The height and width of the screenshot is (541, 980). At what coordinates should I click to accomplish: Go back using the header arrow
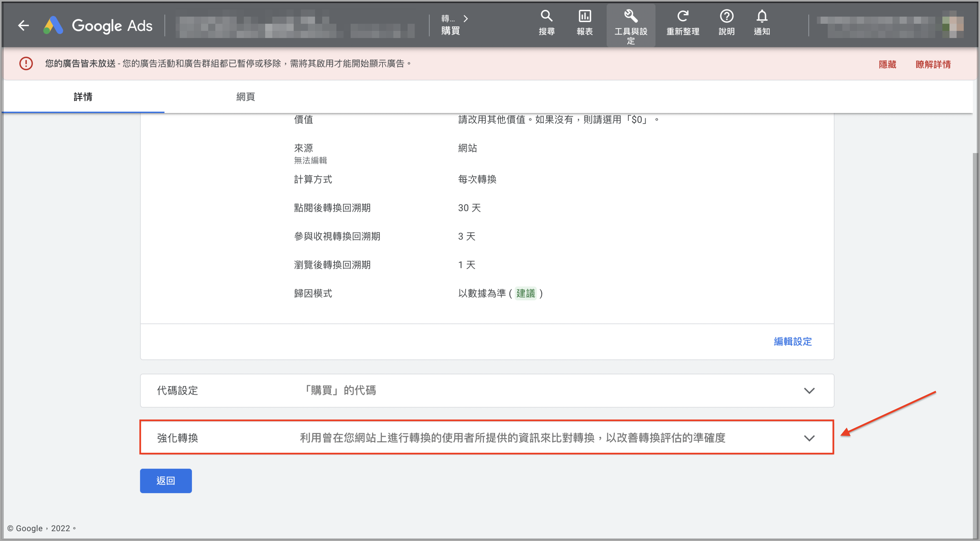tap(24, 25)
